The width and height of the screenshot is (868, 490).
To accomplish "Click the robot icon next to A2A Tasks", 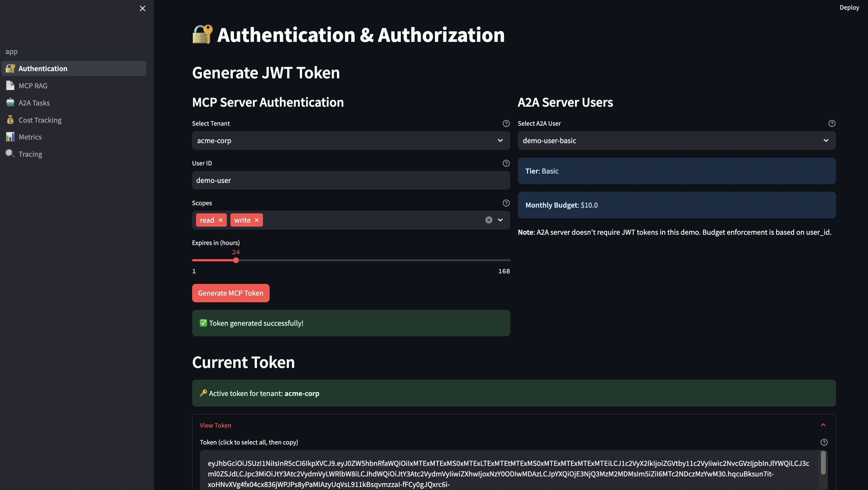I will (x=10, y=103).
